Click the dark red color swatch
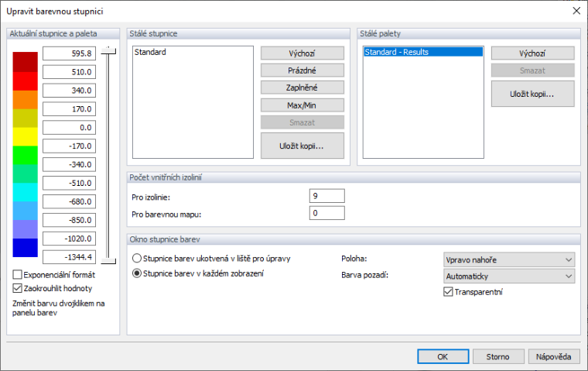The height and width of the screenshot is (371, 588). (25, 62)
